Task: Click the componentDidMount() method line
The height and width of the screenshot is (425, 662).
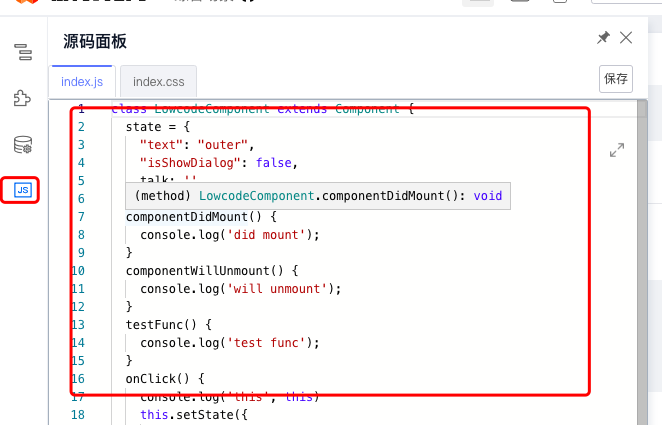Action: (201, 217)
